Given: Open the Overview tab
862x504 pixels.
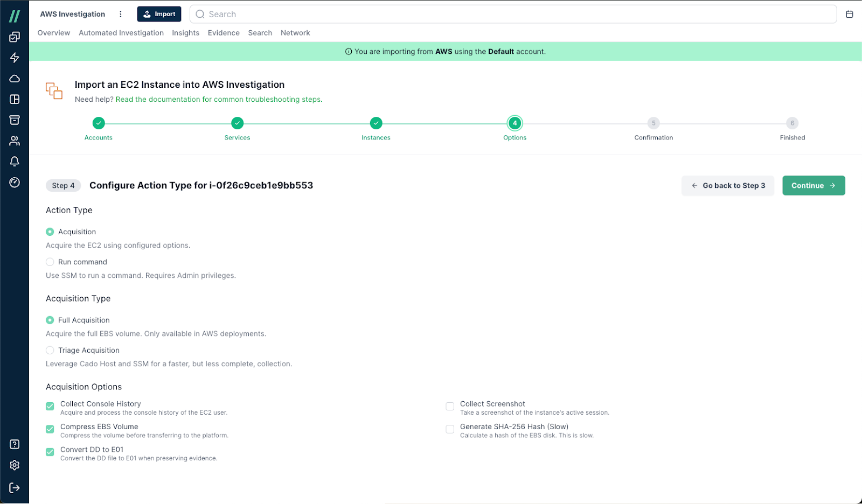Looking at the screenshot, I should pos(54,33).
